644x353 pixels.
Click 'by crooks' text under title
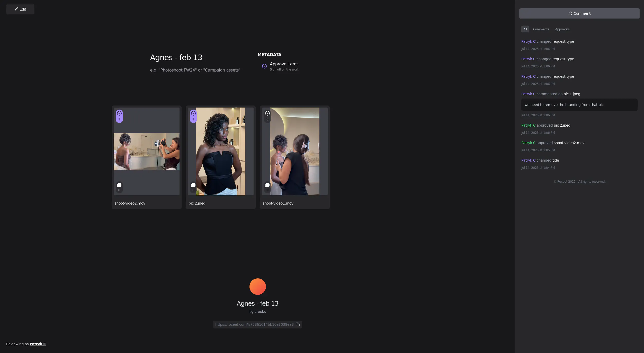[x=257, y=312]
